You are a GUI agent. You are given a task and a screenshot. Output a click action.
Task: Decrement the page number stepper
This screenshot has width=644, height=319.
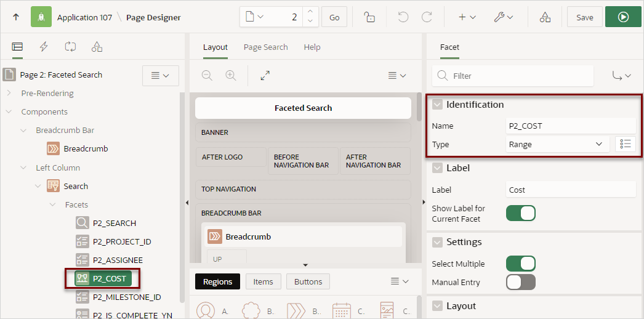(x=310, y=22)
